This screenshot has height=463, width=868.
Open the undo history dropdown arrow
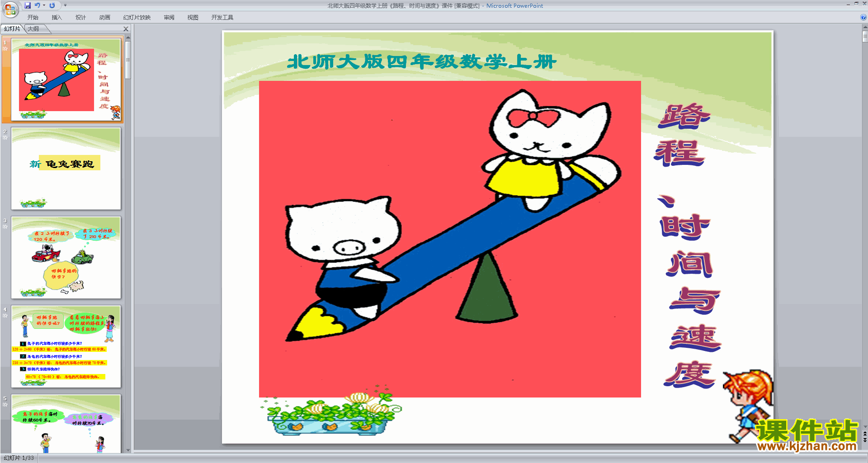click(44, 5)
